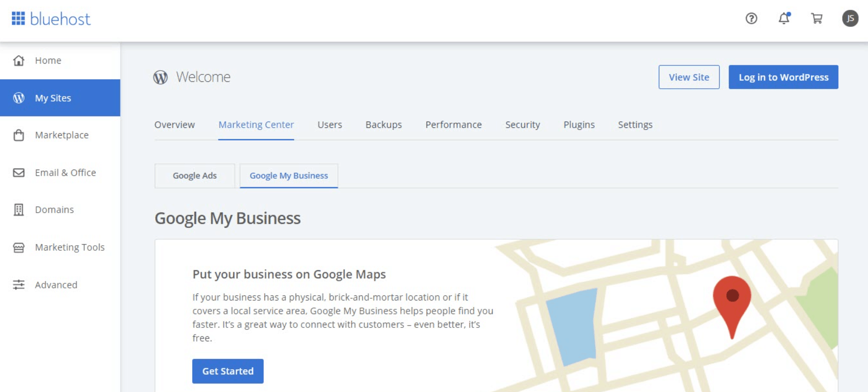Click Log in to WordPress button

(x=783, y=77)
